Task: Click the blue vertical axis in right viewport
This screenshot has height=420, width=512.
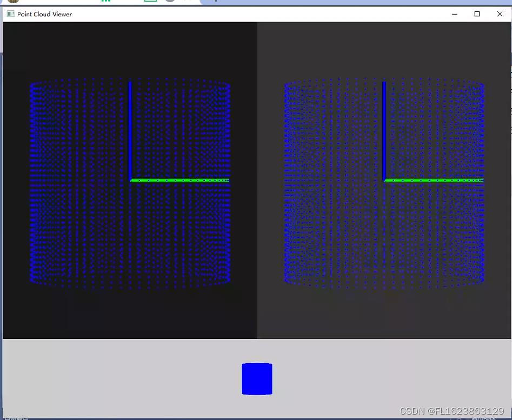Action: click(384, 131)
